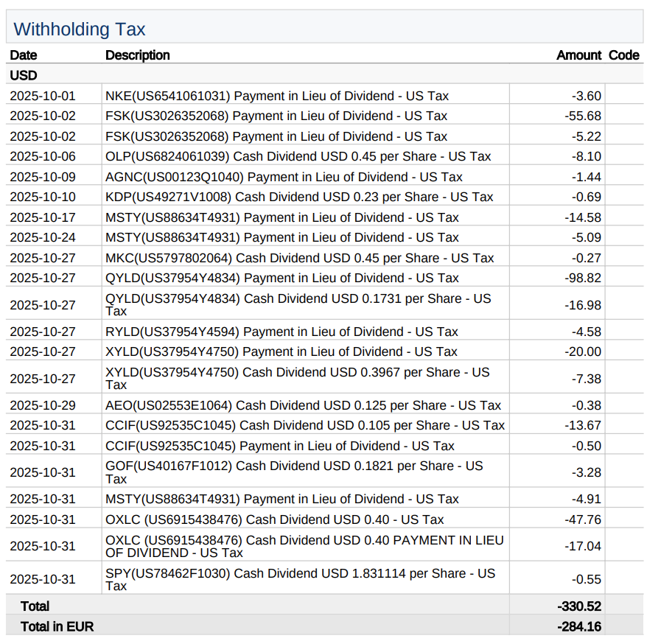Click the NKE Payment in Lieu description
647x644 pixels.
pos(276,96)
